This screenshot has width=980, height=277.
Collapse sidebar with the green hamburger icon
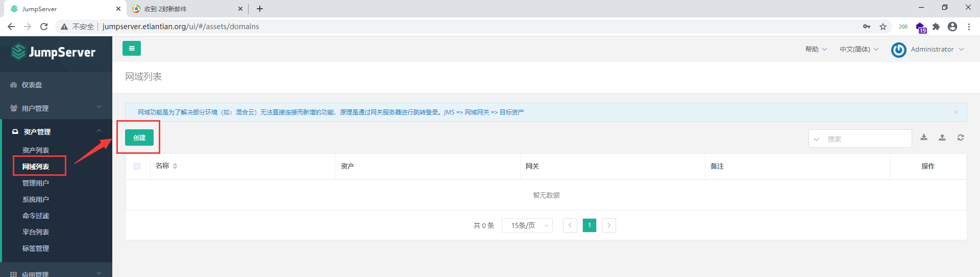point(132,49)
